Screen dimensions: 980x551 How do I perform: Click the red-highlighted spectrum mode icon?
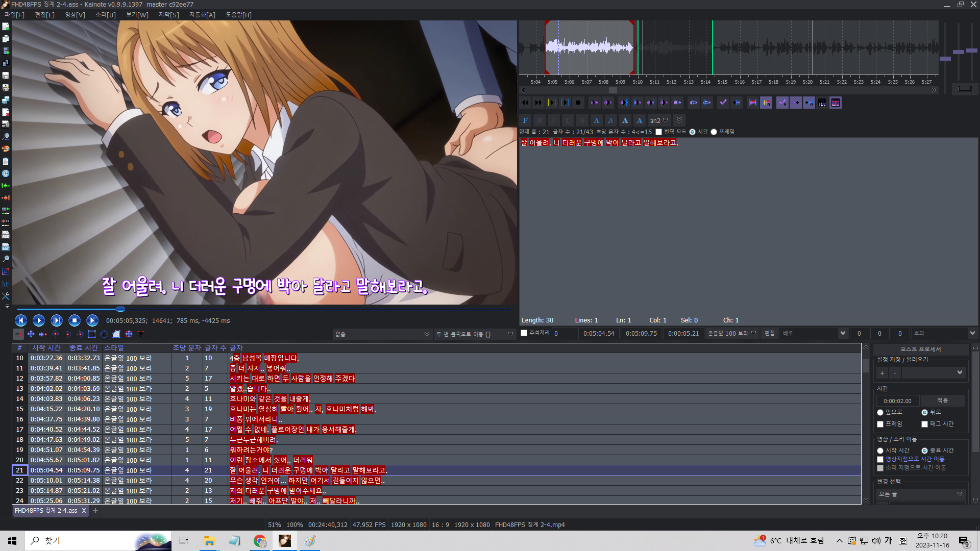click(836, 103)
